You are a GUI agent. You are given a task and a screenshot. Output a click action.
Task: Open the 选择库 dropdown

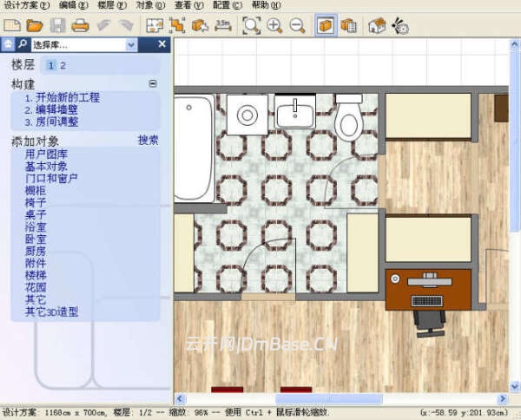pyautogui.click(x=131, y=44)
